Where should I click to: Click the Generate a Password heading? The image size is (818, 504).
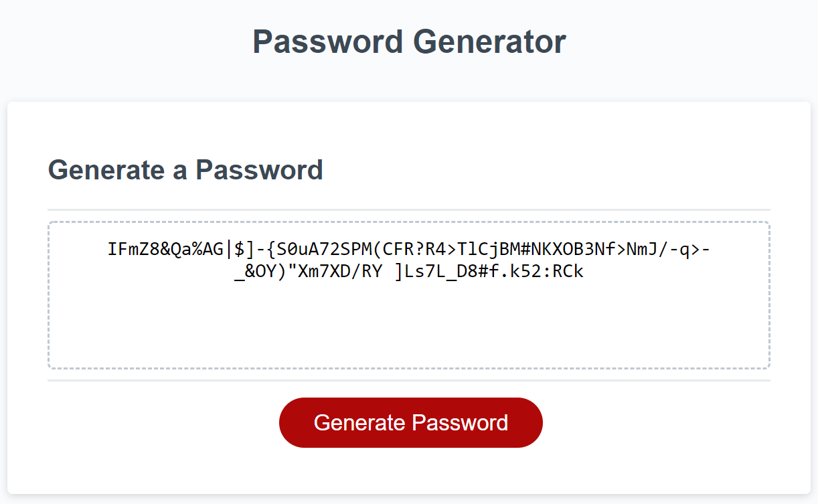point(185,171)
